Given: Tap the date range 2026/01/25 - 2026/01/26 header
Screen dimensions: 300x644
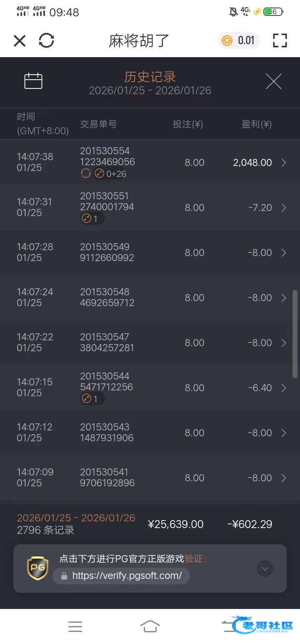Looking at the screenshot, I should pyautogui.click(x=150, y=91).
